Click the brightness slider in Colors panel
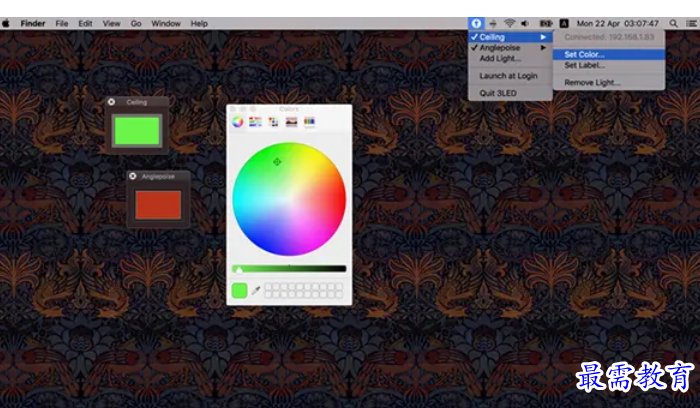700x408 pixels. [289, 269]
